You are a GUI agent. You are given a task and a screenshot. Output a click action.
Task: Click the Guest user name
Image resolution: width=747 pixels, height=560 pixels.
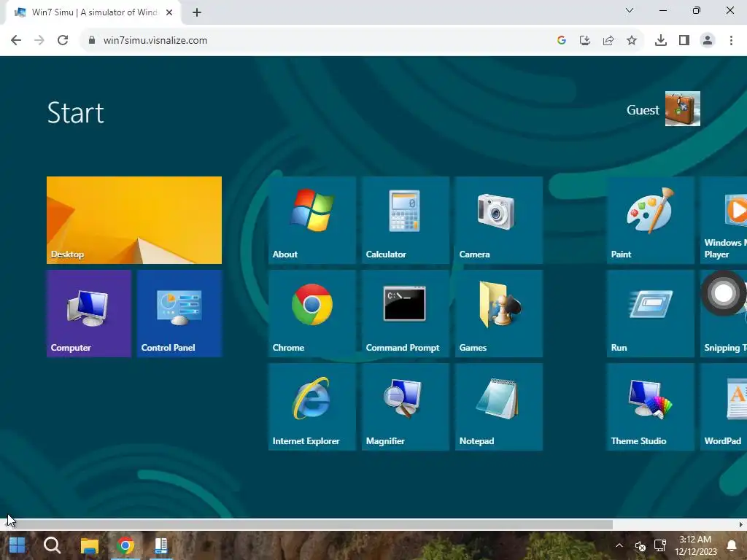tap(643, 110)
